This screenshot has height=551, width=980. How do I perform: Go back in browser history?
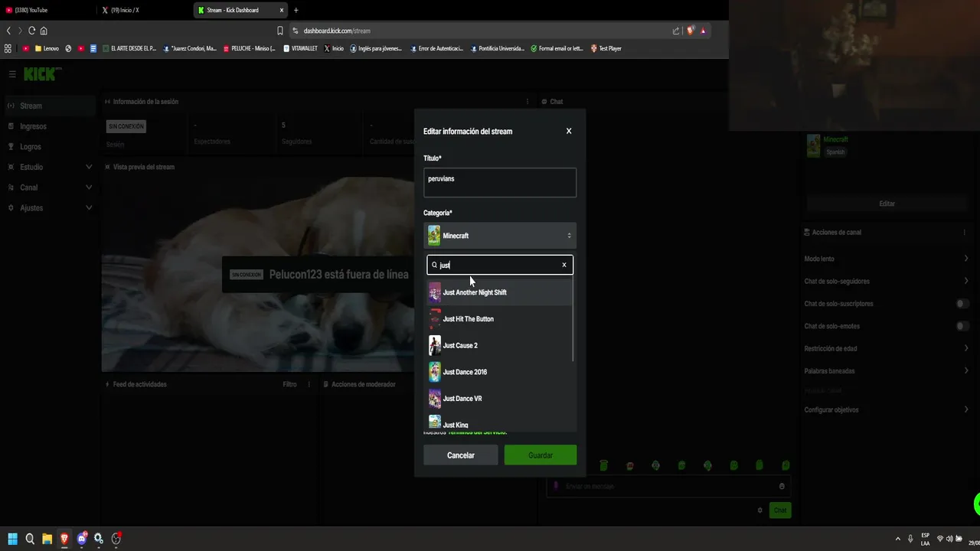pos(8,31)
